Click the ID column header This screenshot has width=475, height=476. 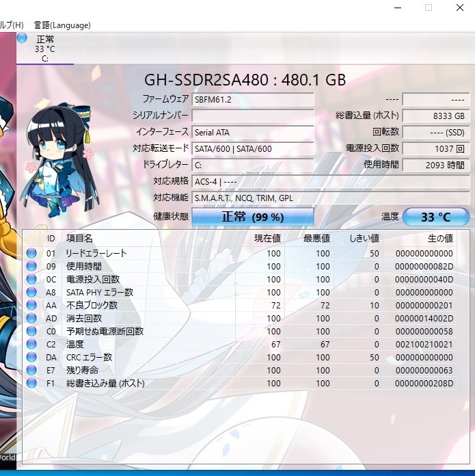(51, 238)
